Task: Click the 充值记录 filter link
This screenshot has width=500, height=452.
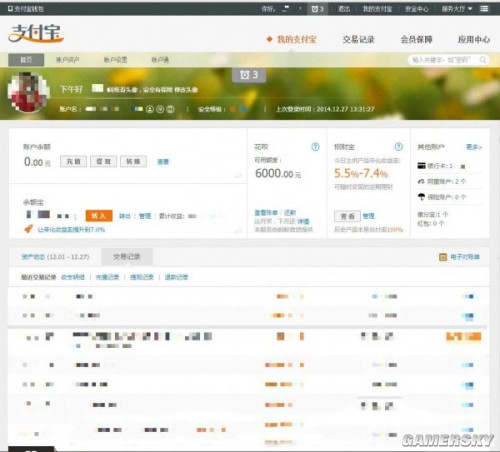Action: point(107,277)
